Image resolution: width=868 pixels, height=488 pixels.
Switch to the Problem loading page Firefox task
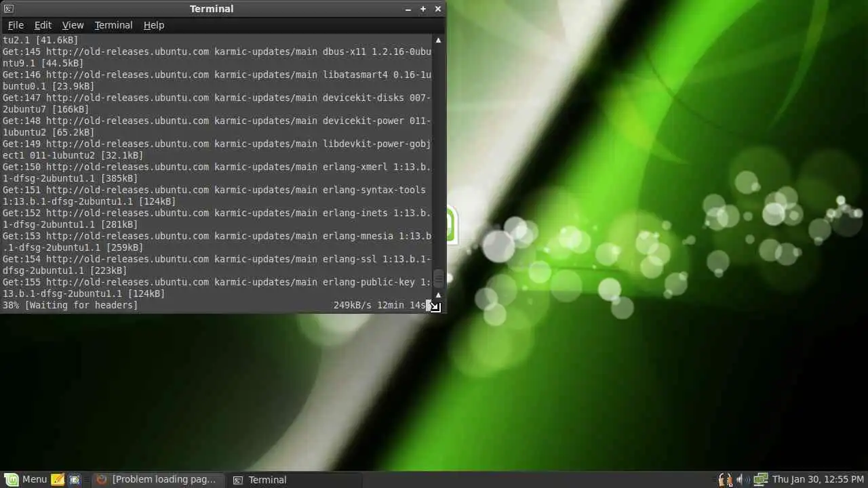click(157, 479)
